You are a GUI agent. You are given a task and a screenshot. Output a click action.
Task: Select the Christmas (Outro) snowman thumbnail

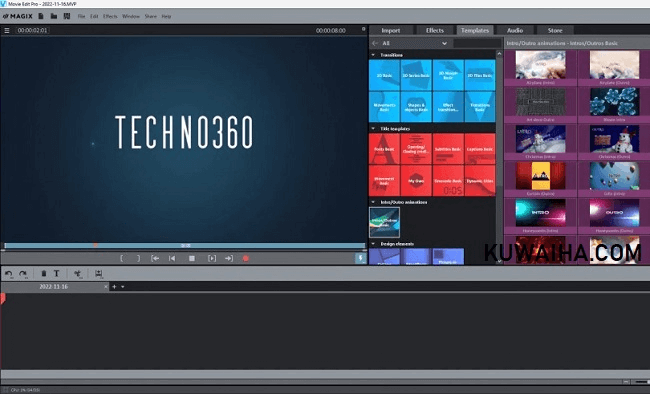pos(614,140)
